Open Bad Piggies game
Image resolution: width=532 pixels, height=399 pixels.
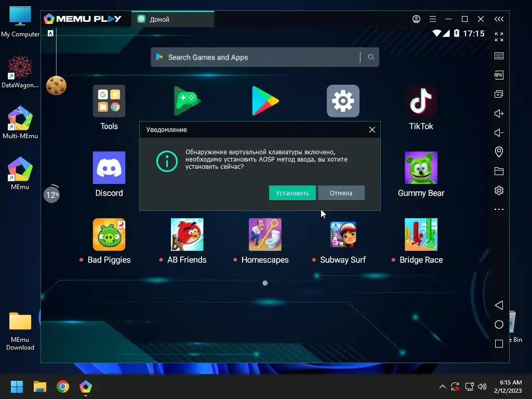tap(109, 234)
